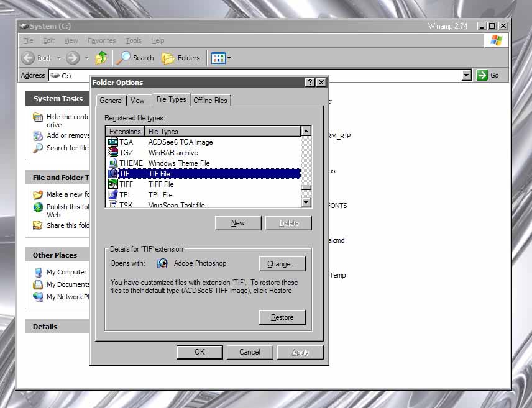Select the TSK VirusScan Task file icon
The image size is (532, 408).
(112, 204)
